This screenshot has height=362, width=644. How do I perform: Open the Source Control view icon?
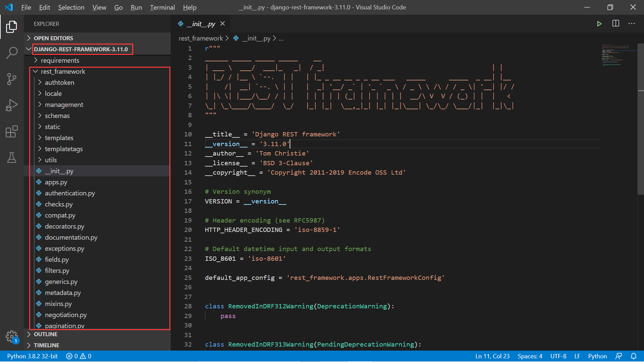[12, 79]
